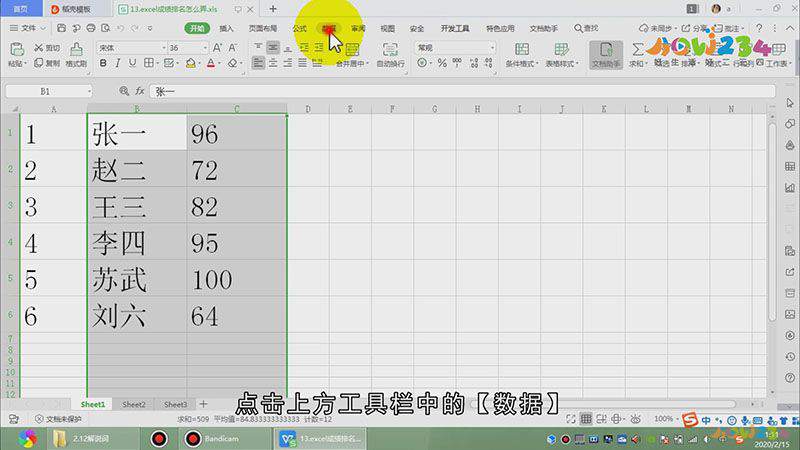Click the Redo arrow icon

[135, 28]
